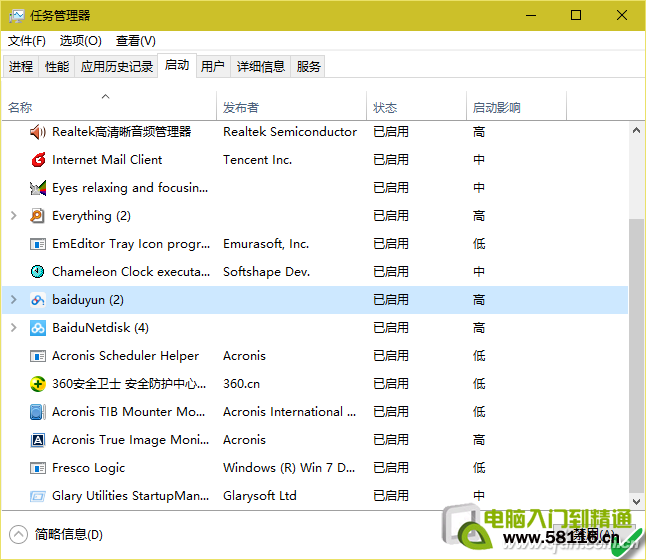This screenshot has height=560, width=646.
Task: Click the Chameleon Clock icon
Action: pyautogui.click(x=37, y=272)
